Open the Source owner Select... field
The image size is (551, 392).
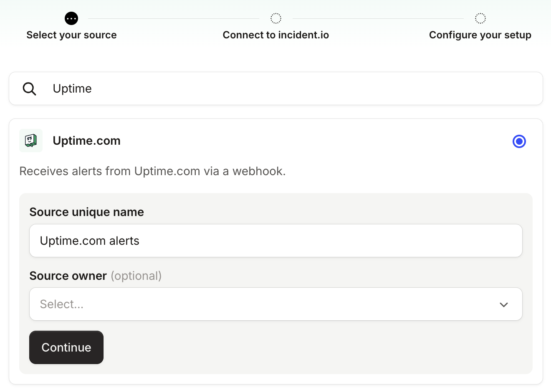[276, 304]
